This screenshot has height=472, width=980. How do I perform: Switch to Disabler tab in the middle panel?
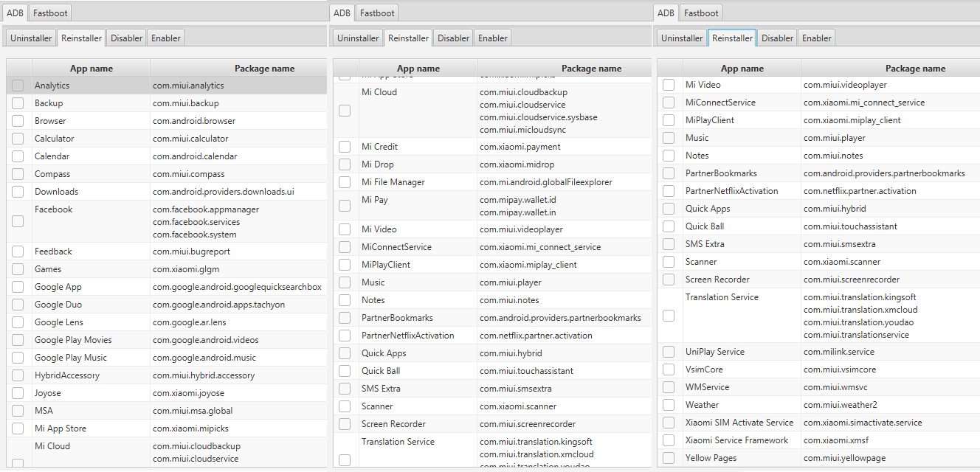[453, 38]
